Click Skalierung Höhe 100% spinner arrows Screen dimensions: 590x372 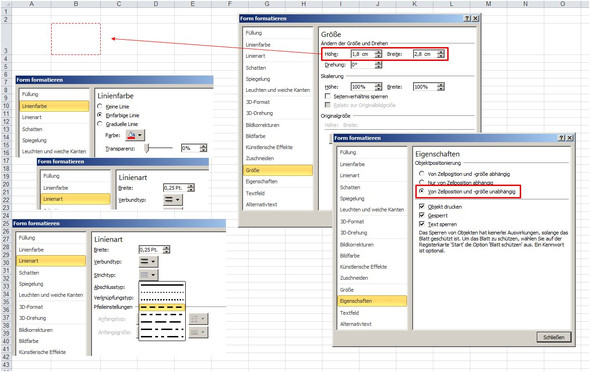[379, 87]
